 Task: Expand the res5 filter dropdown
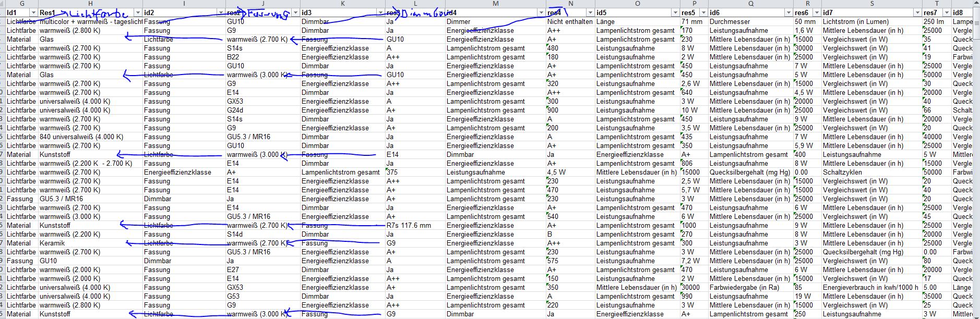point(703,13)
